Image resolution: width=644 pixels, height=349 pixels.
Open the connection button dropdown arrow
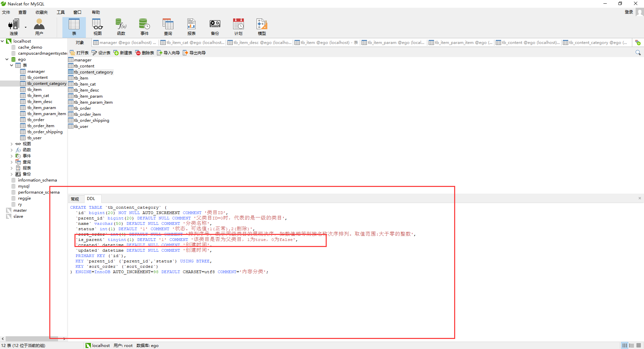(x=25, y=28)
